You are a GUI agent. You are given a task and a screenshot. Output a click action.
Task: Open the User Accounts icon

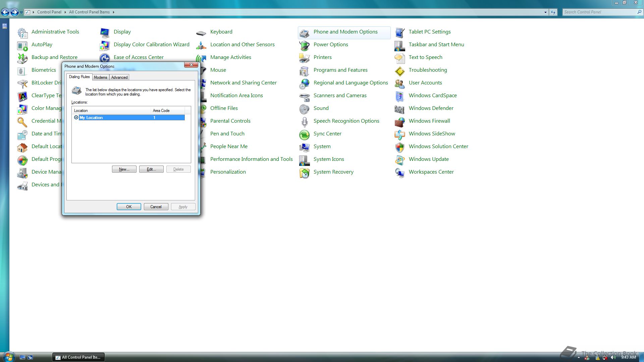tap(400, 83)
